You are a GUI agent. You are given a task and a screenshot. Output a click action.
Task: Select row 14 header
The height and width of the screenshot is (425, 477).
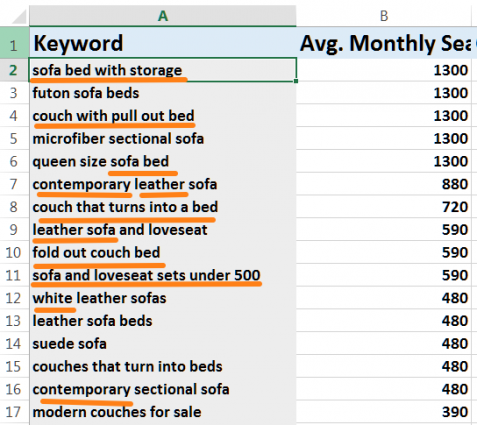14,344
